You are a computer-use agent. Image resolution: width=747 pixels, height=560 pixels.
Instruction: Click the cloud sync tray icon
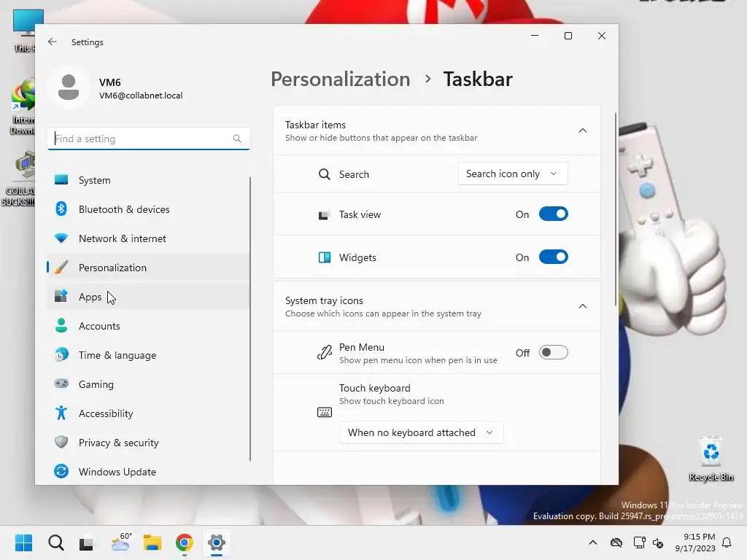(616, 542)
